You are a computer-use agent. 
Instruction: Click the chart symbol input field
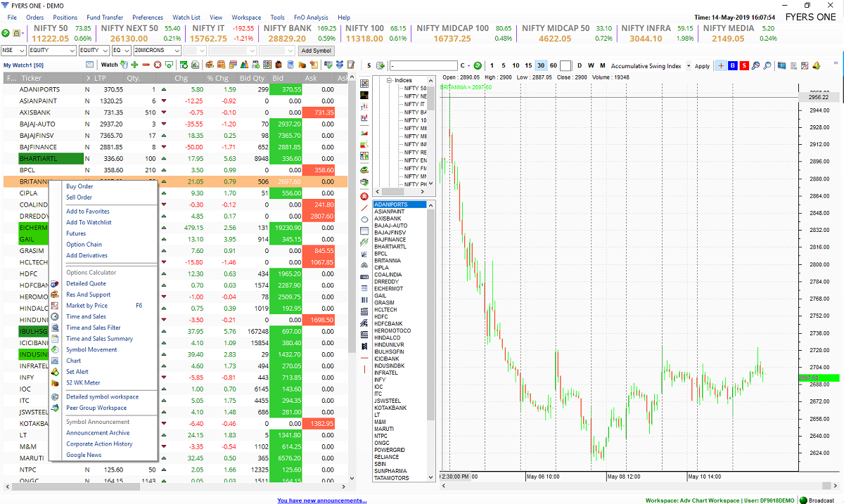click(423, 65)
